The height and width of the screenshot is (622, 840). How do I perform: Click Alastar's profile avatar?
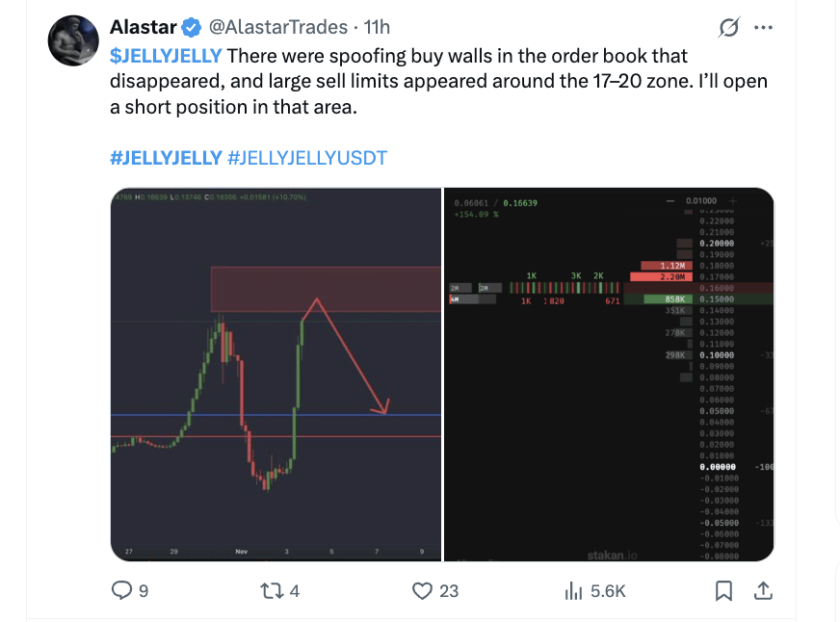(x=73, y=40)
